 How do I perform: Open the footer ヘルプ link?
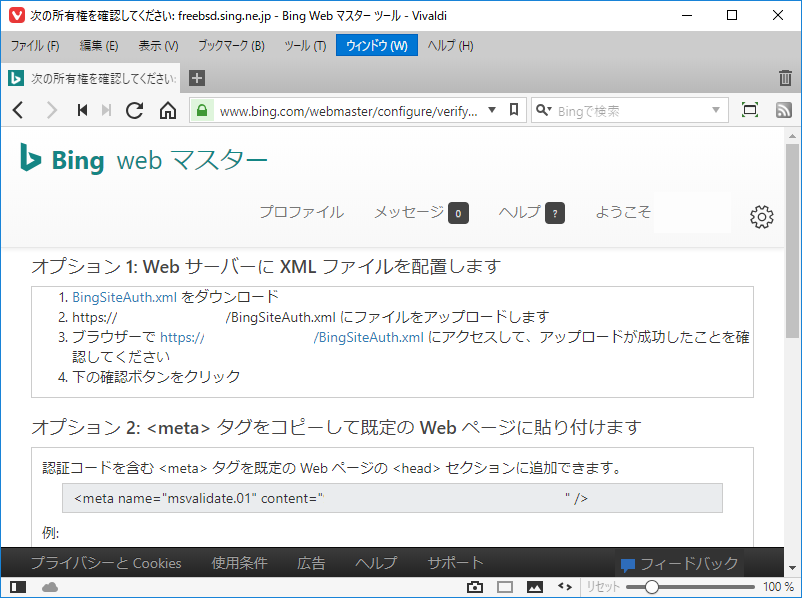click(x=376, y=563)
